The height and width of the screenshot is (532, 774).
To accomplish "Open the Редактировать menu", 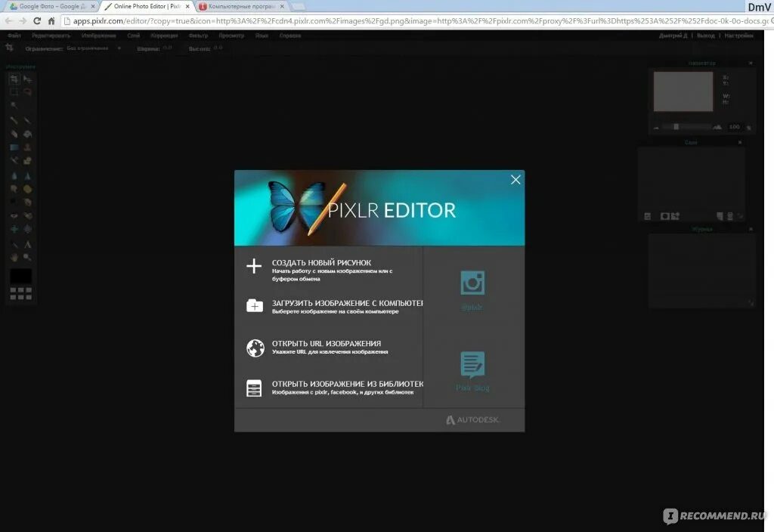I will (51, 36).
